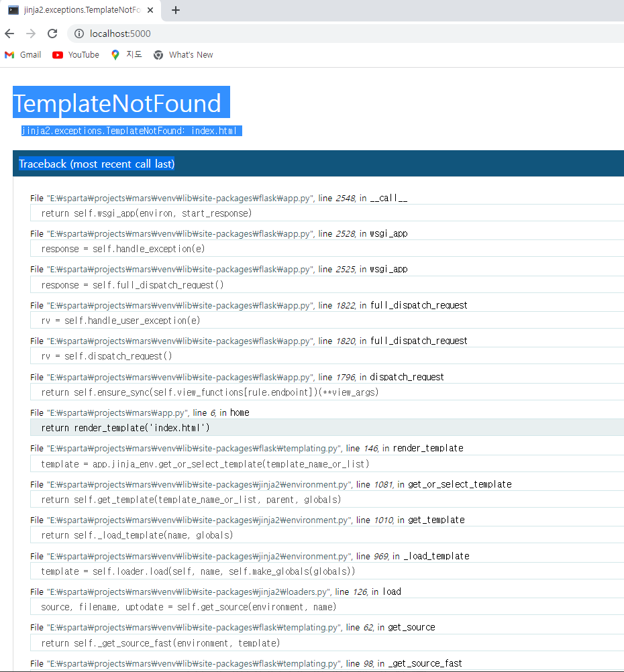Click code line return self.wsgi_app(environ, start_response)
This screenshot has height=672, width=624.
tap(327, 213)
